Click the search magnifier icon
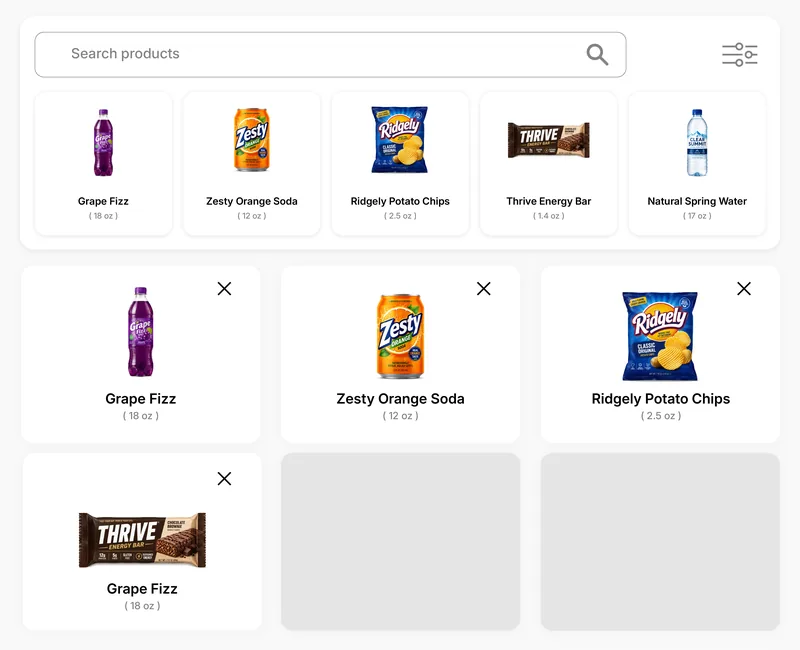Screen dimensions: 800x650 click(x=597, y=55)
